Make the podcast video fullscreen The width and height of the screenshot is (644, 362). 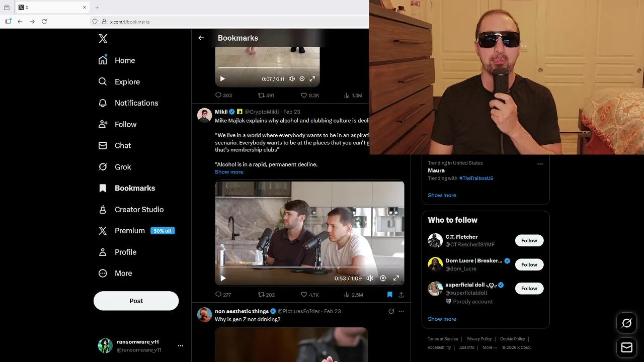point(396,278)
